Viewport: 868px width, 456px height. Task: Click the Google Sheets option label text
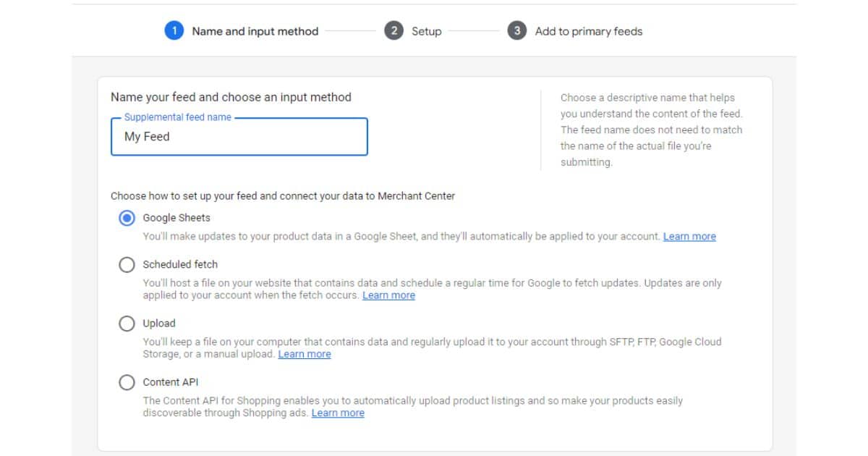176,217
